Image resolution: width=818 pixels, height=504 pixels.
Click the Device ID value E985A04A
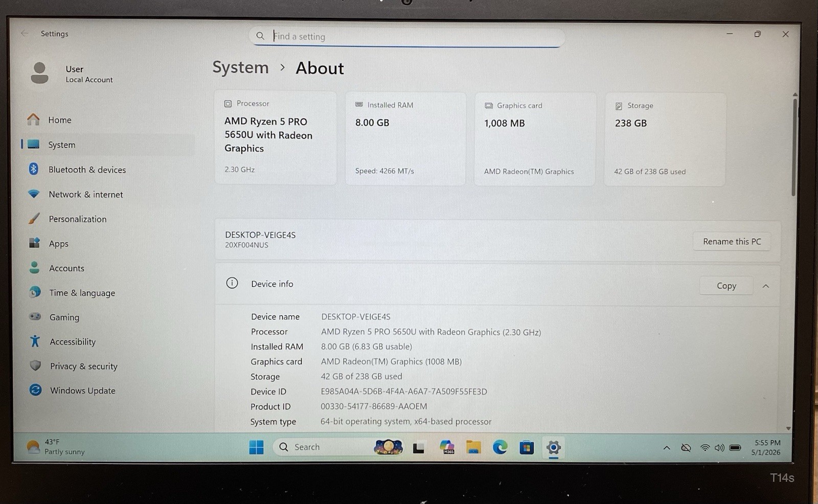click(x=403, y=392)
